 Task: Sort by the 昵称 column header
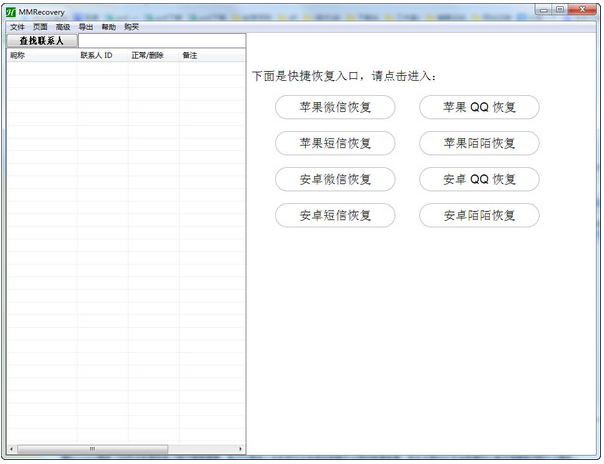coord(42,55)
